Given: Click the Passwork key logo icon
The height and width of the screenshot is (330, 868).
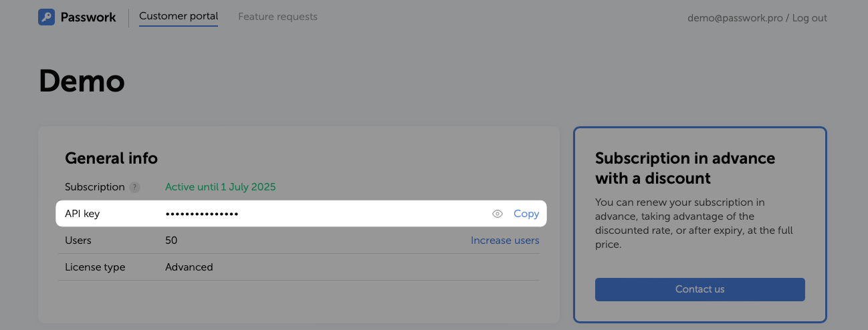Looking at the screenshot, I should (46, 17).
